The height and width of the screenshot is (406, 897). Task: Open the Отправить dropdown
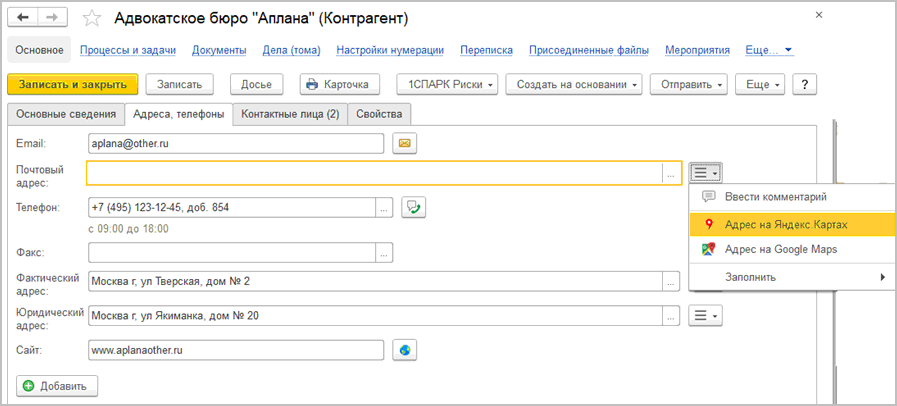click(x=692, y=85)
